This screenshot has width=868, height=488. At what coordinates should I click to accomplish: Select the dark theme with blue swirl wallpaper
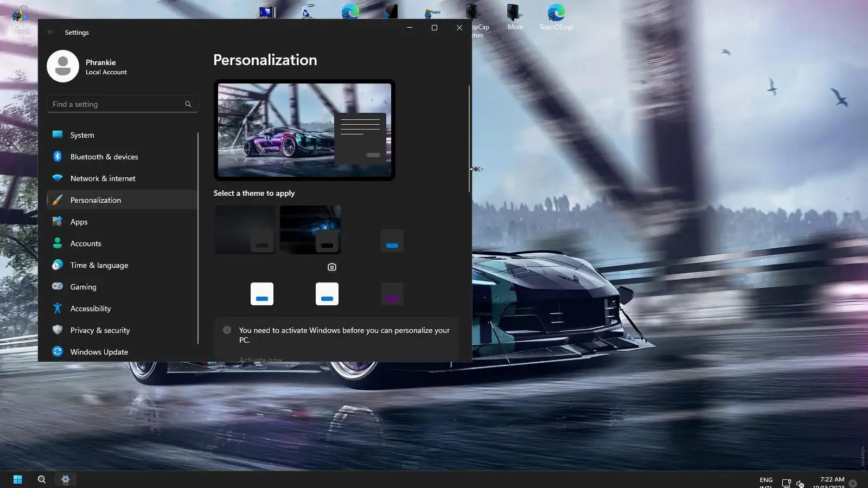pos(310,230)
